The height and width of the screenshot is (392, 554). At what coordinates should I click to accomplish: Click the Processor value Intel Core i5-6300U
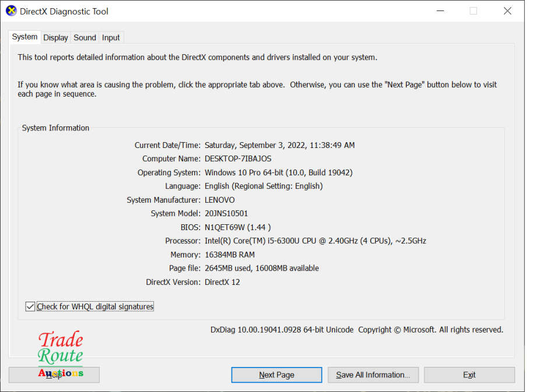pyautogui.click(x=315, y=241)
